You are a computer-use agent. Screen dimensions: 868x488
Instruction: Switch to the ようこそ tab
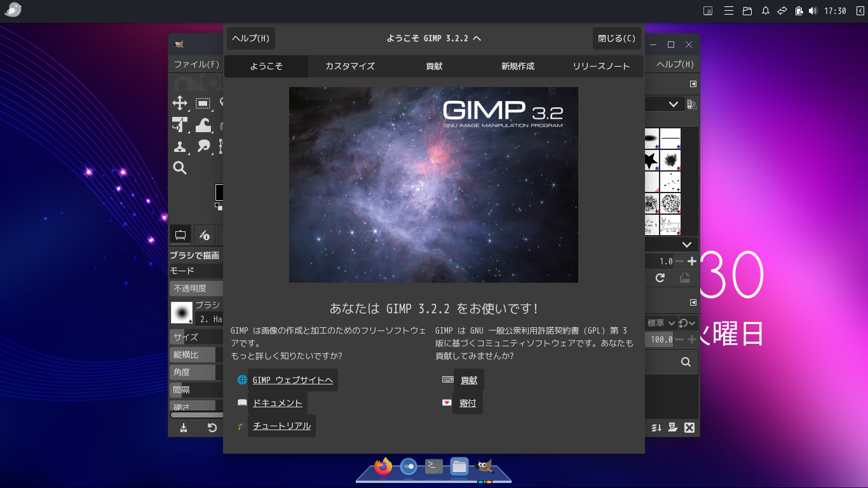point(266,66)
